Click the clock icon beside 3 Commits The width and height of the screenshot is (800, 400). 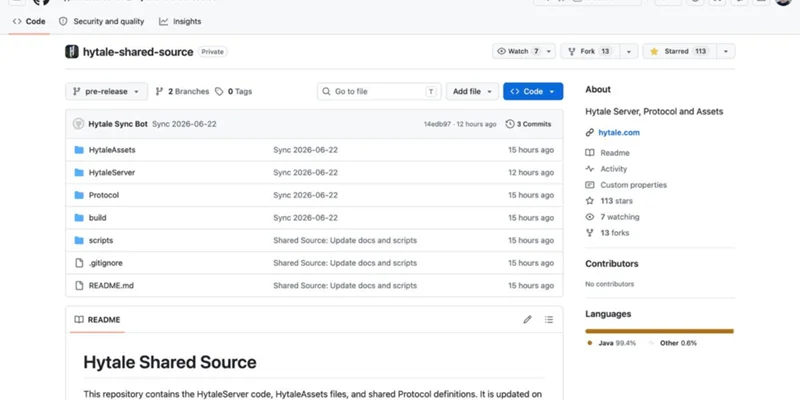[510, 124]
